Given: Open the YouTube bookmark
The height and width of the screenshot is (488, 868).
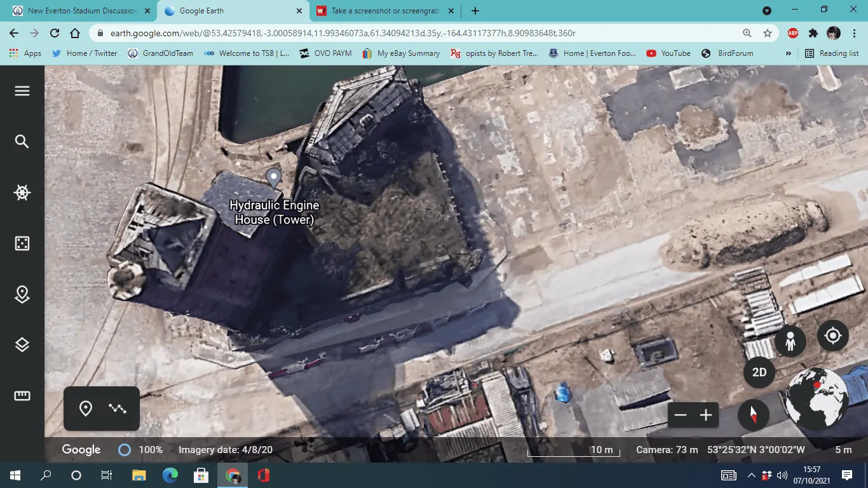Looking at the screenshot, I should click(x=668, y=53).
